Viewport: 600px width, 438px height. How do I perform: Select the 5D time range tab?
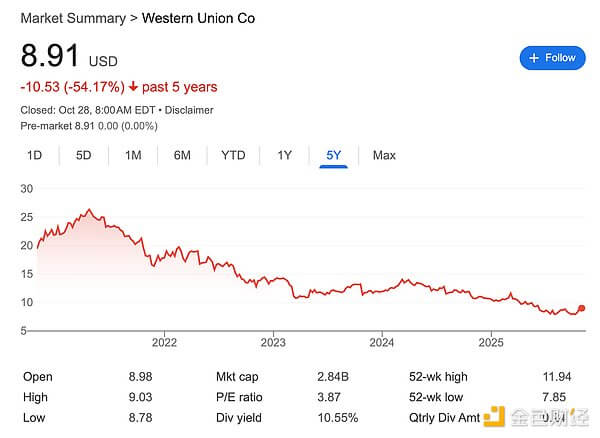(83, 155)
